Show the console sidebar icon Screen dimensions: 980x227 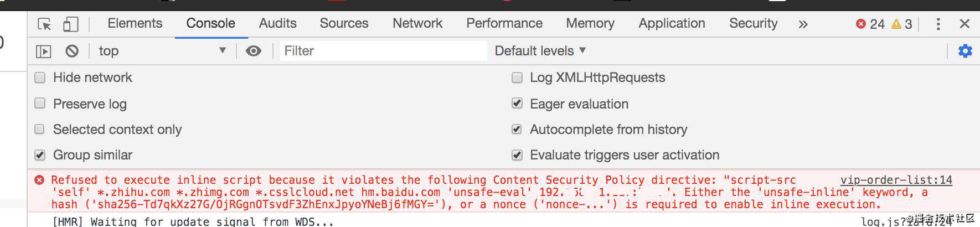click(44, 51)
